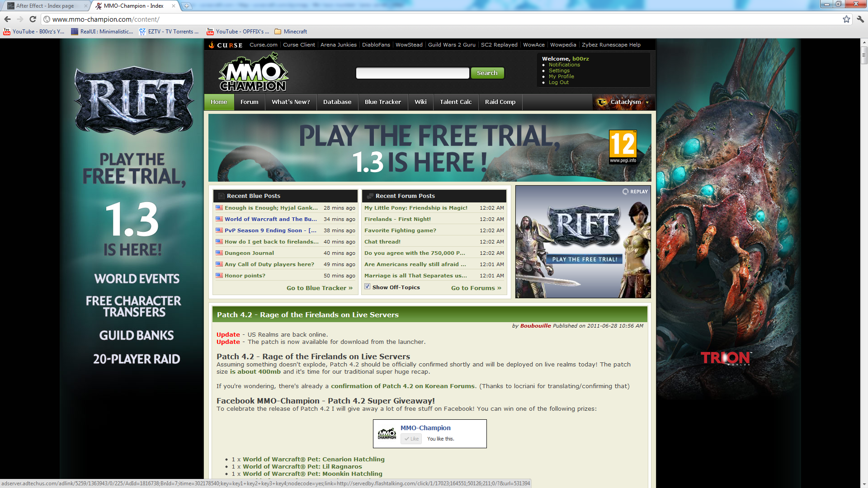Viewport: 868px width, 488px height.
Task: Open the Talent Calc nav tab
Action: (455, 102)
